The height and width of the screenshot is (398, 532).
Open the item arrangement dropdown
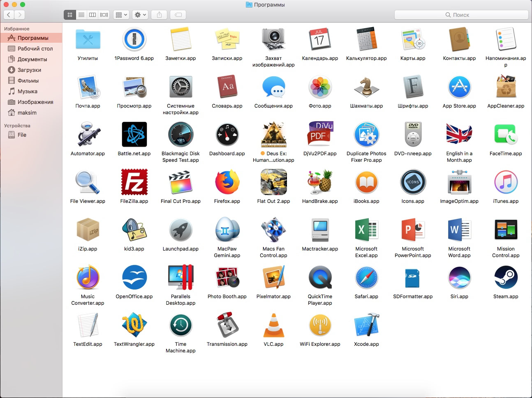(121, 15)
